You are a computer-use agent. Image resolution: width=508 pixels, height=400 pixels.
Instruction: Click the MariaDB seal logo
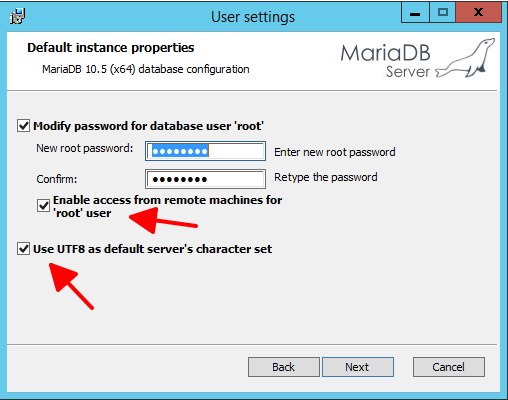466,58
